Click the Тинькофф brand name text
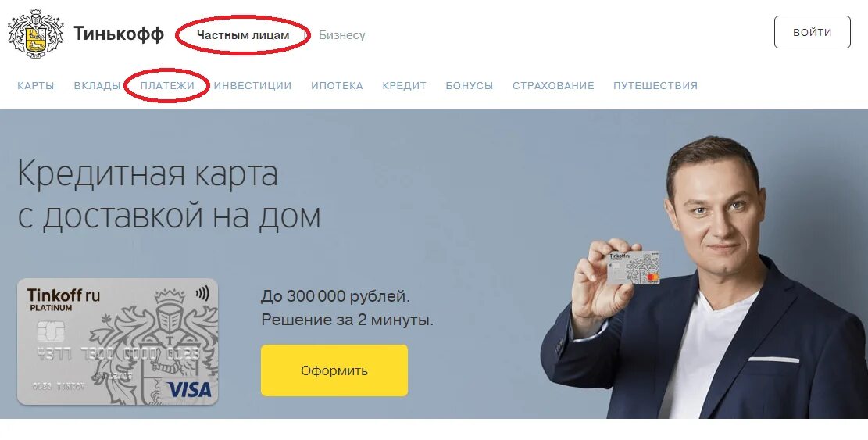The width and height of the screenshot is (868, 440). (x=119, y=34)
